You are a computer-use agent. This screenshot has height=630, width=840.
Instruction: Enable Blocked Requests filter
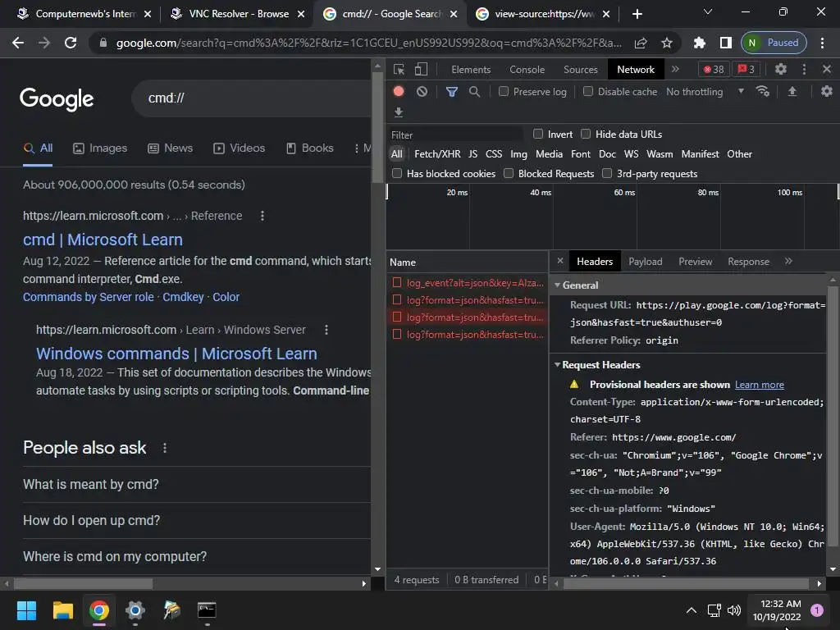coord(509,173)
